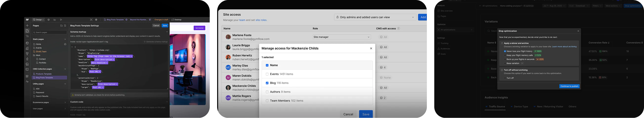Select the Blog Posts Template page
The width and height of the screenshot is (644, 118).
click(49, 78)
